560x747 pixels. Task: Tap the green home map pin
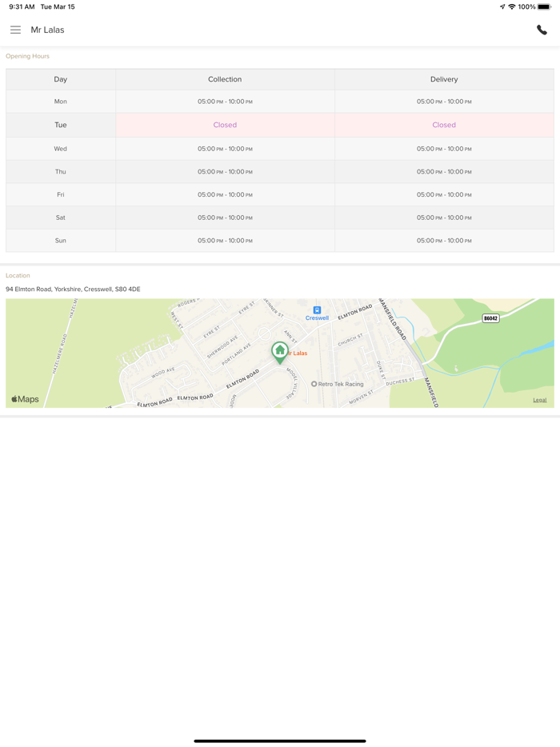coord(279,351)
